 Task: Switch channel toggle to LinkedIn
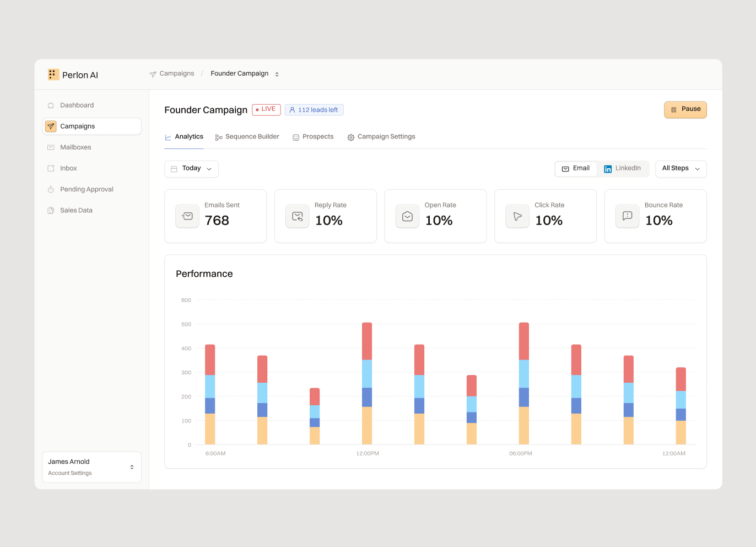[623, 169]
